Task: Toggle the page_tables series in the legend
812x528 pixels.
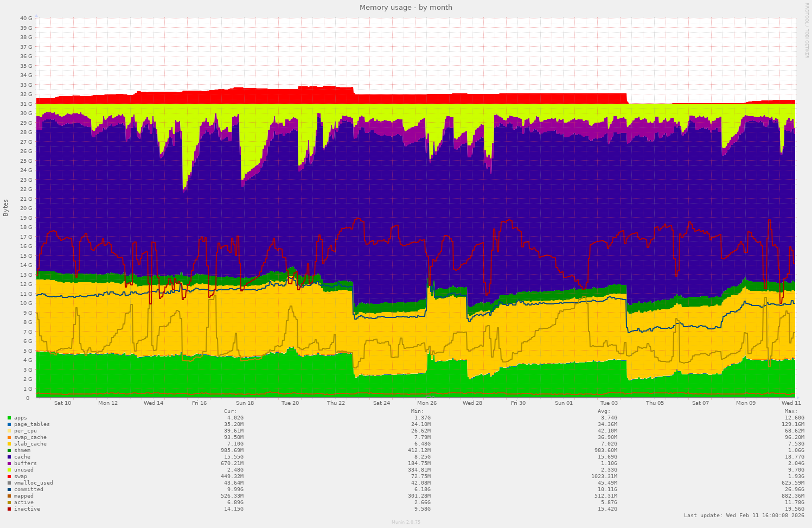Action: point(9,424)
